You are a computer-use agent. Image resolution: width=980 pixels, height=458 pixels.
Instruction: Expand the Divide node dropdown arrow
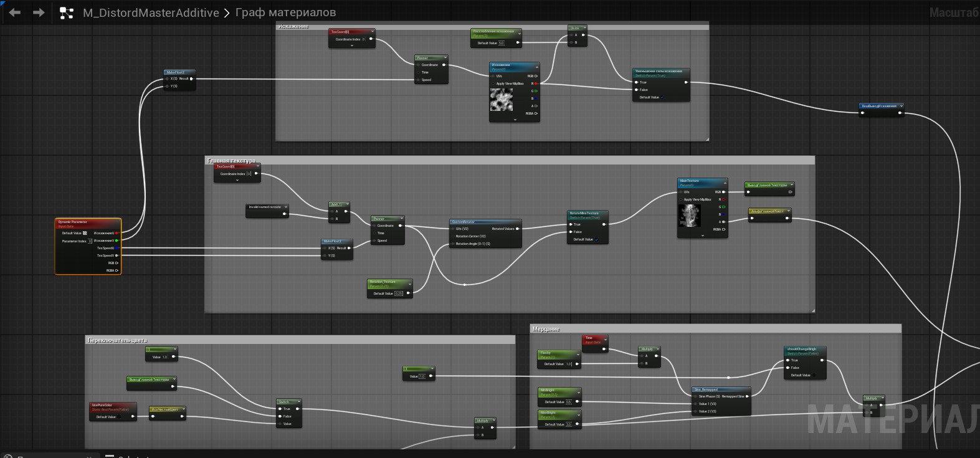(x=584, y=28)
